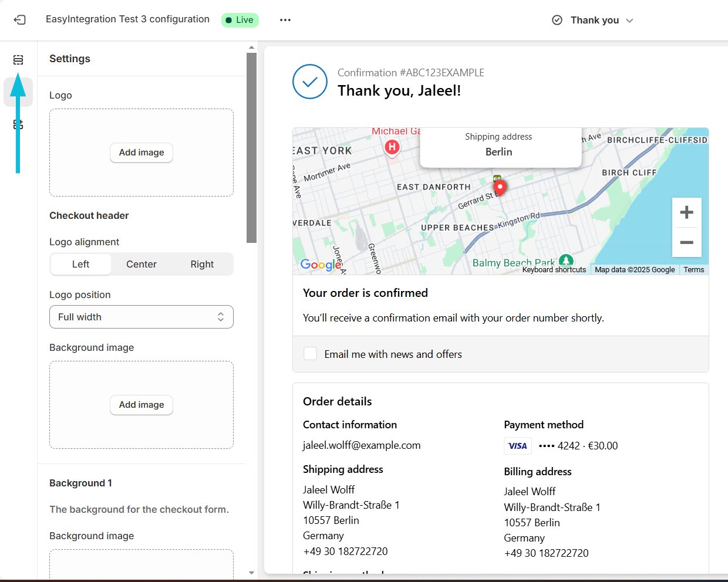Click the jaleel.wolff@example.com email text
This screenshot has width=728, height=582.
pyautogui.click(x=362, y=445)
